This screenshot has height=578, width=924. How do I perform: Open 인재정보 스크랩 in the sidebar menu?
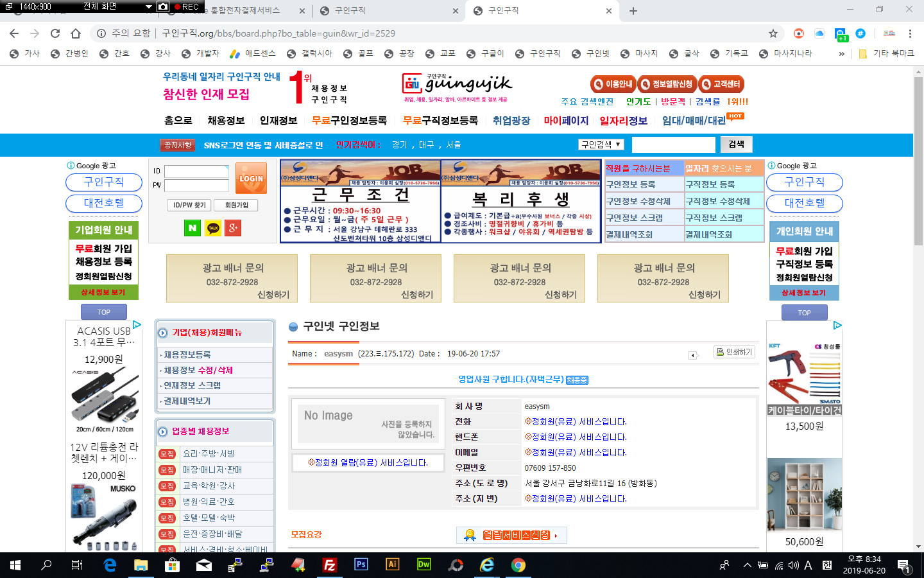(192, 385)
